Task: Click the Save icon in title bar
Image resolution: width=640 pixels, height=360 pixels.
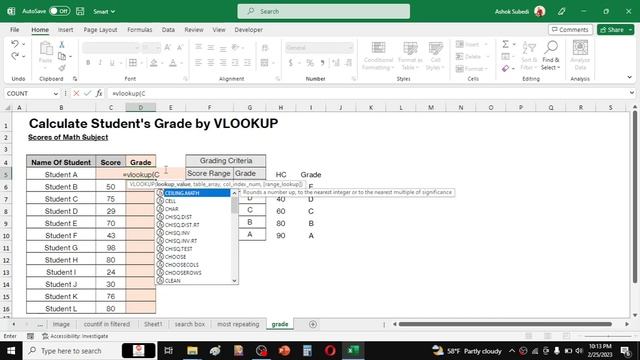Action: tap(80, 11)
